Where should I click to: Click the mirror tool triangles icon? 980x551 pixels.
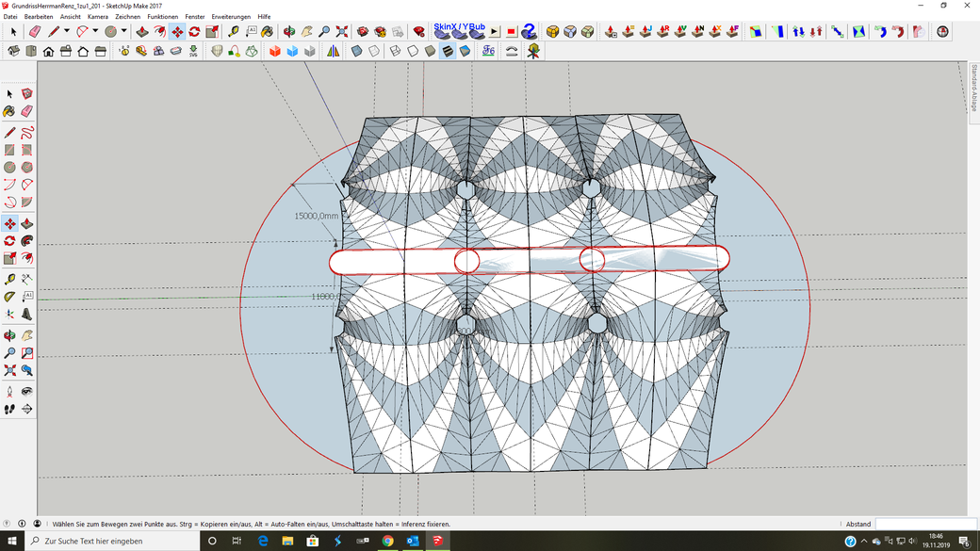[x=334, y=51]
